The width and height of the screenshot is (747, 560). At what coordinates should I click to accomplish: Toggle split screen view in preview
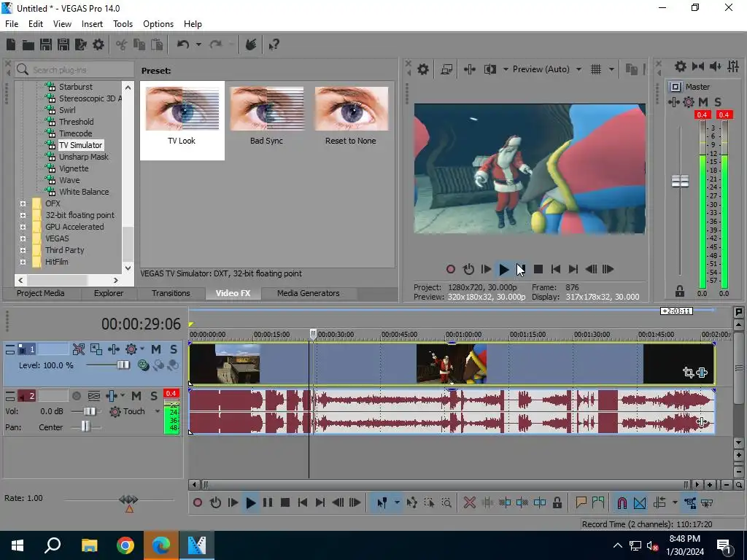[489, 69]
